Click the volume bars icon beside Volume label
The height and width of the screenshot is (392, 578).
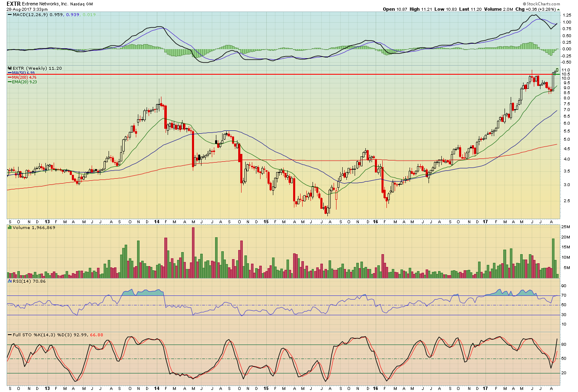point(9,227)
